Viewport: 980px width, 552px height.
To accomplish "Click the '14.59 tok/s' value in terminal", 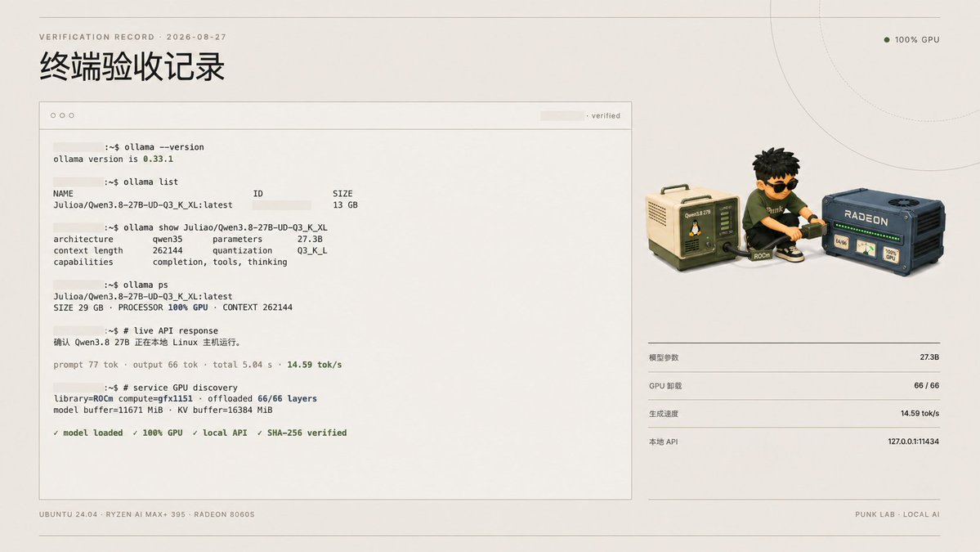I will (315, 365).
